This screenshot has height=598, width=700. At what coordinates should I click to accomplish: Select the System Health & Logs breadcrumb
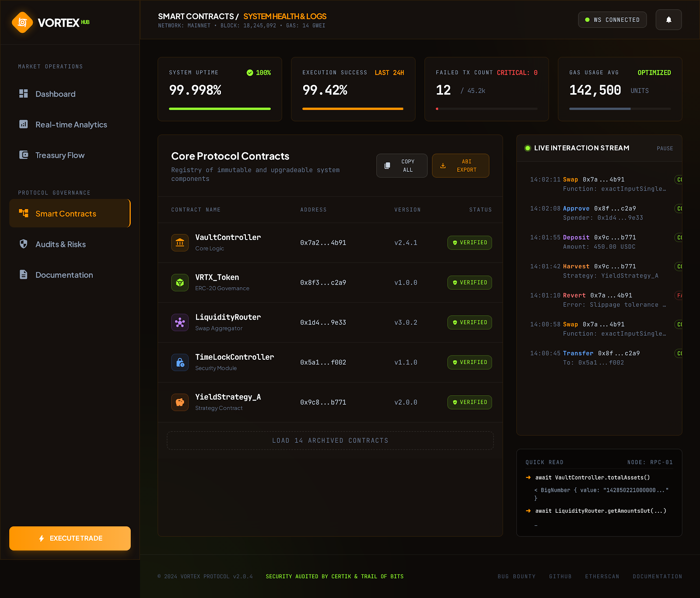click(x=285, y=16)
